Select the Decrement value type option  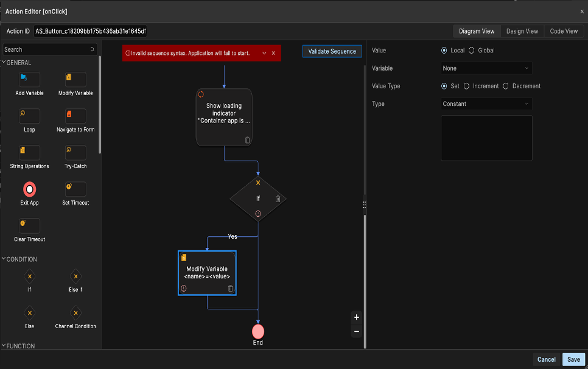click(506, 86)
